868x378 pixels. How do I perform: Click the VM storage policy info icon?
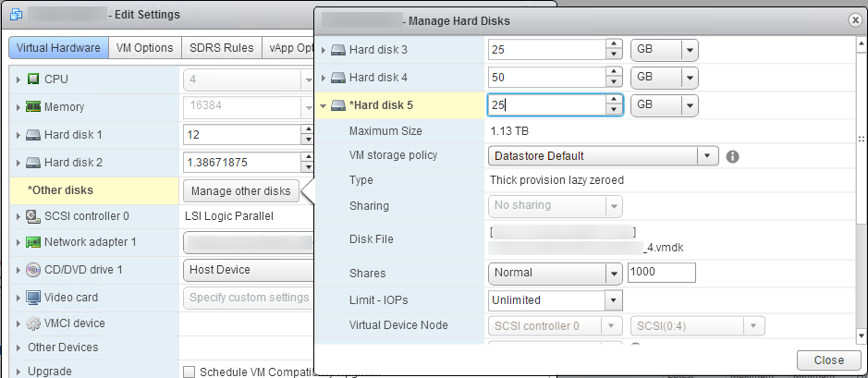click(732, 156)
